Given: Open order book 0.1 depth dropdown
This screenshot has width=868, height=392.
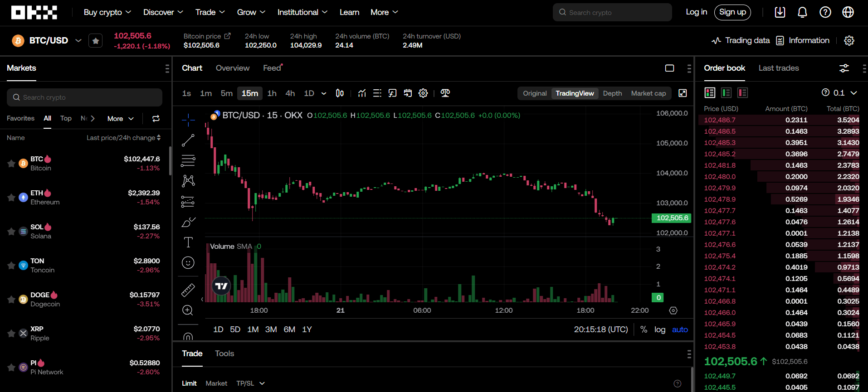Looking at the screenshot, I should (x=846, y=93).
